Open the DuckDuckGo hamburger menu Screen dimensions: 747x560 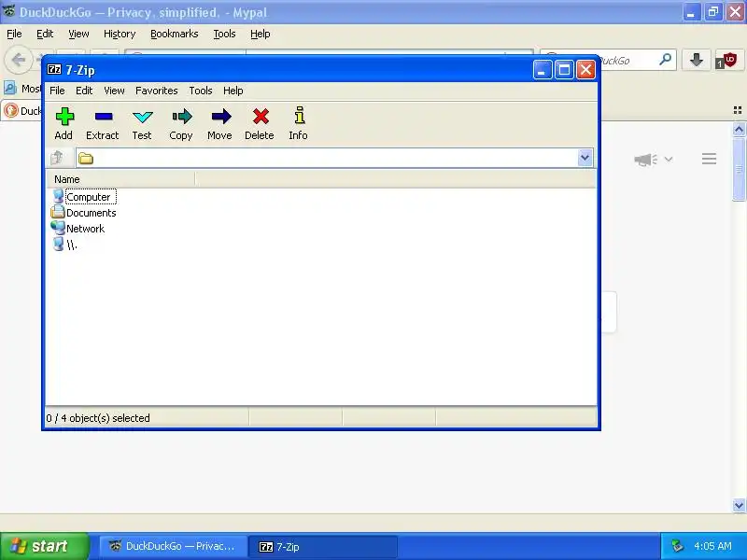[709, 159]
